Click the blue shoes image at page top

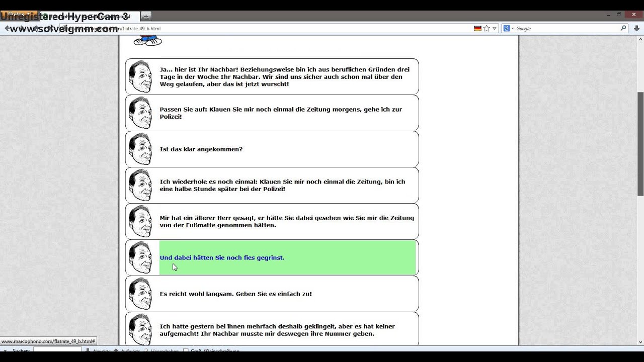coord(147,41)
